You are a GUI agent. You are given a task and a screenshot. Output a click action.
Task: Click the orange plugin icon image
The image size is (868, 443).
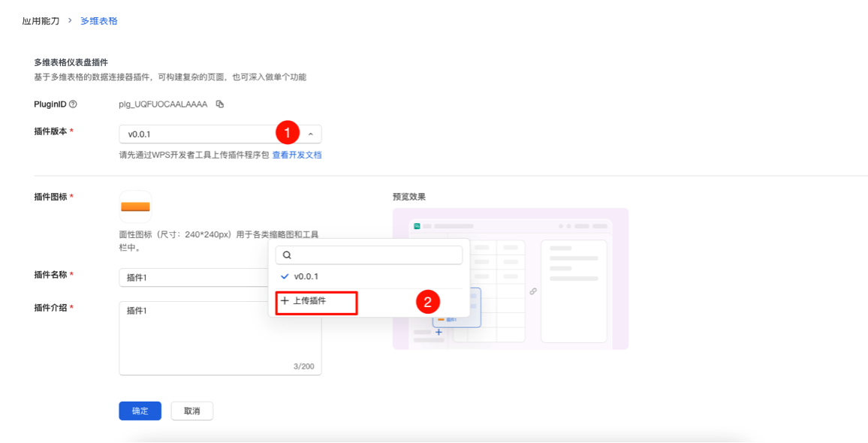[x=135, y=206]
